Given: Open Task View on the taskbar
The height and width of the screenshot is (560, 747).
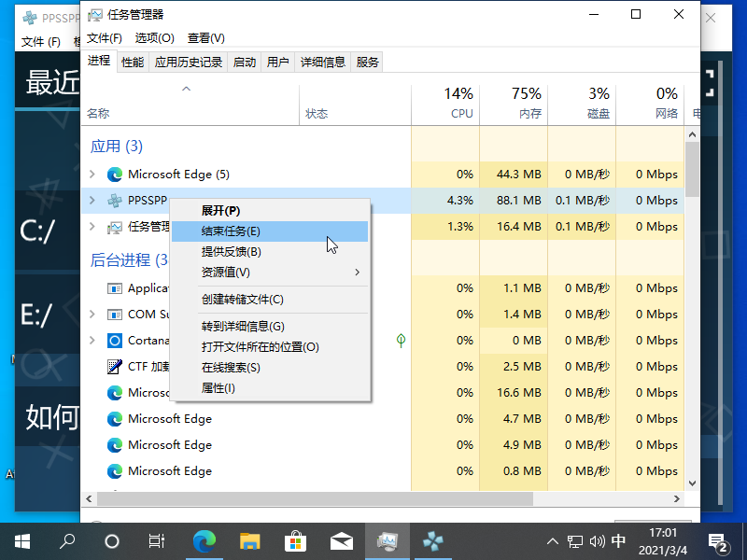Looking at the screenshot, I should [x=158, y=540].
